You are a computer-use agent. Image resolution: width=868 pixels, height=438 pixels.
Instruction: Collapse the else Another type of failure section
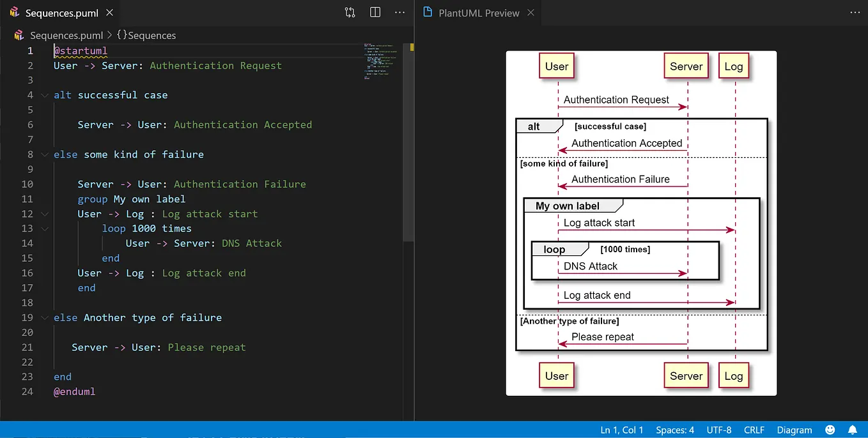43,317
